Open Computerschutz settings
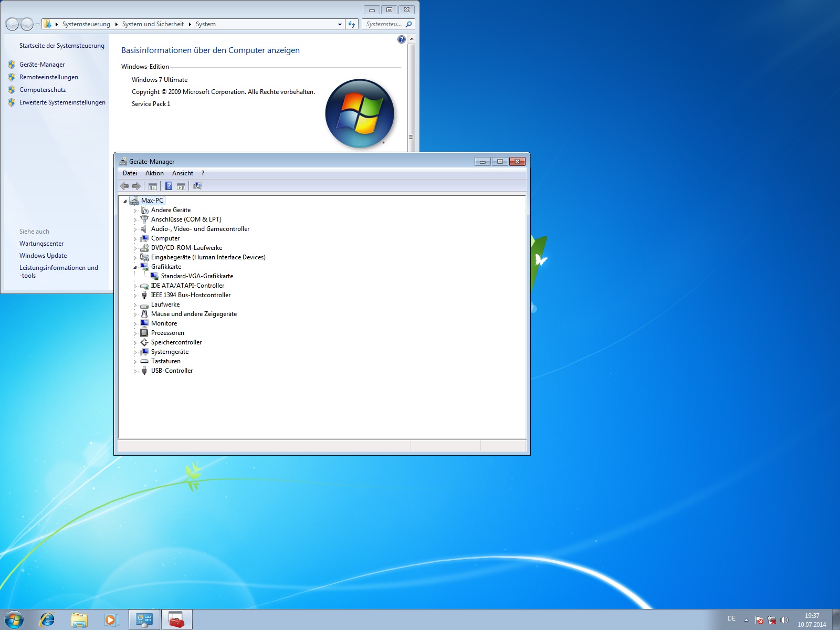Screen dimensions: 840x630 tap(43, 90)
